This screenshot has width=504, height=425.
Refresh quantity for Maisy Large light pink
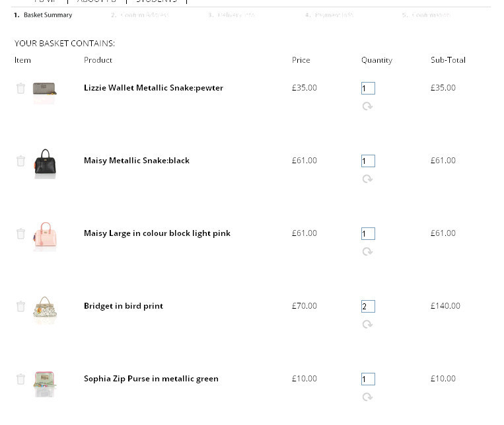click(x=367, y=252)
